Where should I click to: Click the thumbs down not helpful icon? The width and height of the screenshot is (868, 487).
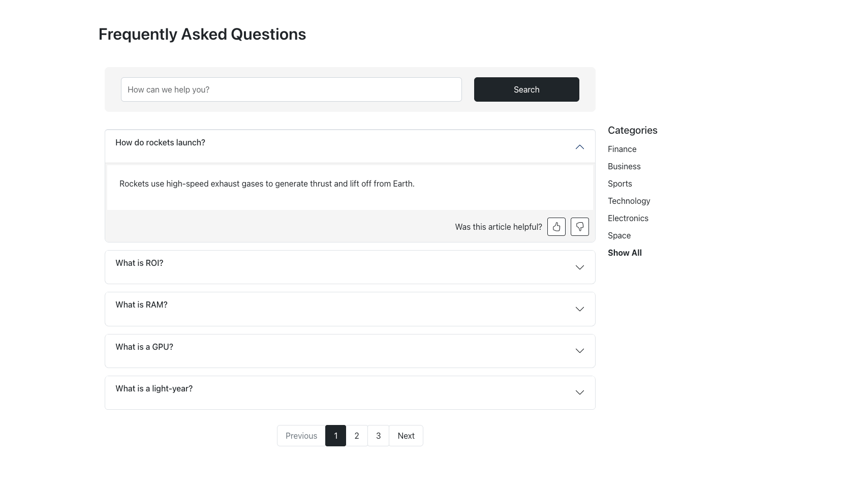579,227
